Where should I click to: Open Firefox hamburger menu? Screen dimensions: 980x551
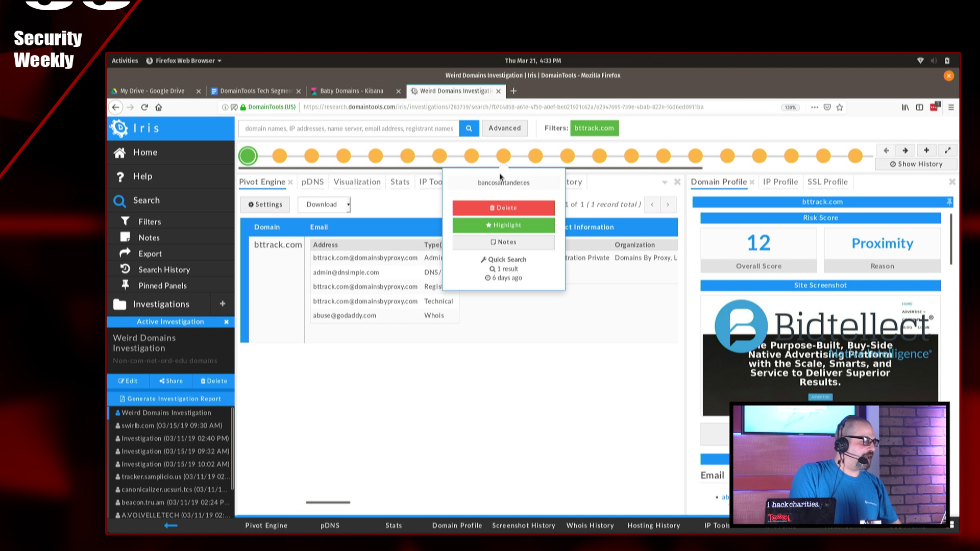coord(951,107)
